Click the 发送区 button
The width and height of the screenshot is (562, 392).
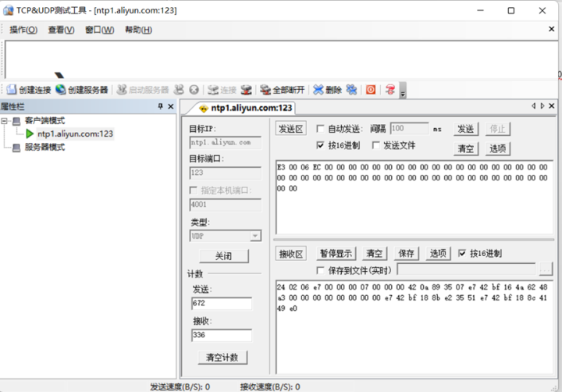(290, 129)
